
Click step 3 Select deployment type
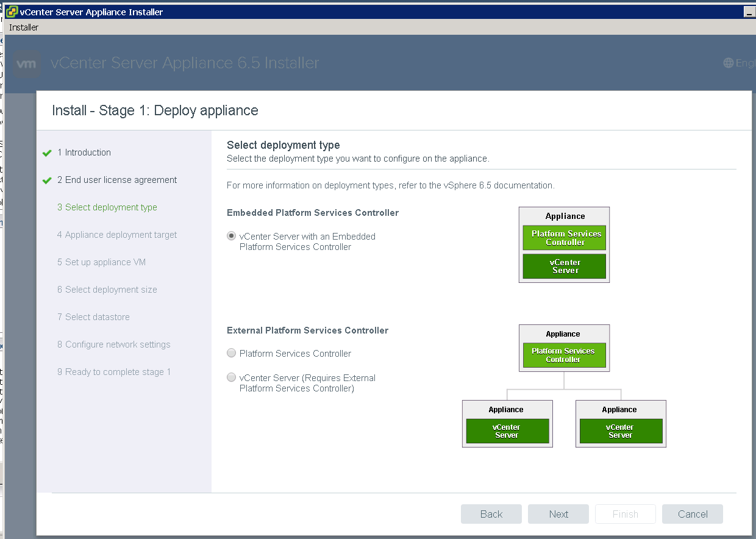(107, 207)
